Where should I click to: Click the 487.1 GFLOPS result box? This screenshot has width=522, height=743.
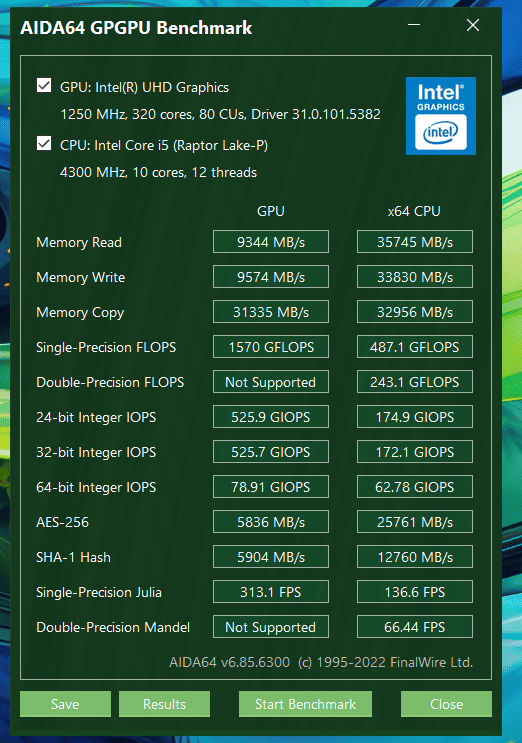coord(414,347)
